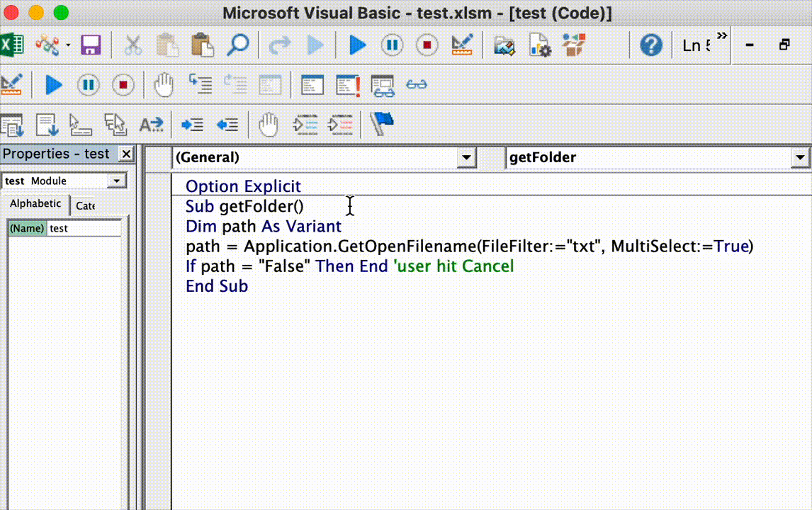Expand the toolbar overflow chevrons
812x510 pixels.
coord(722,35)
